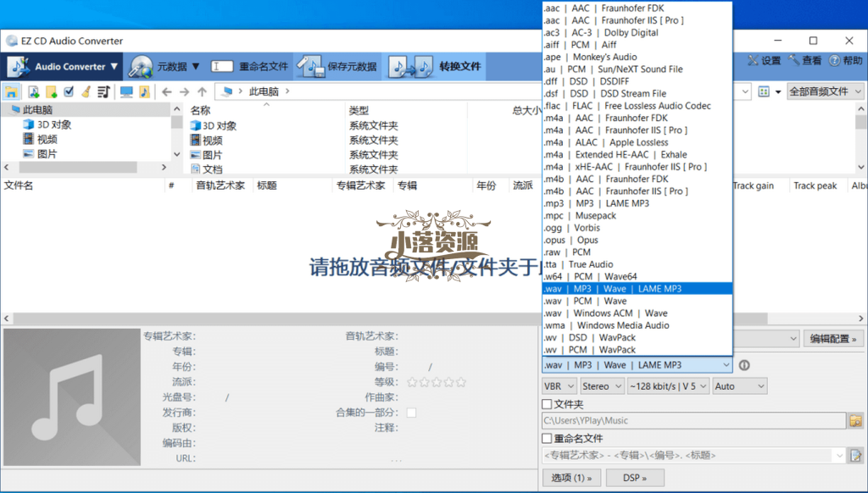868x493 pixels.
Task: Open the .wav MP3 Wave format dropdown
Action: 637,365
